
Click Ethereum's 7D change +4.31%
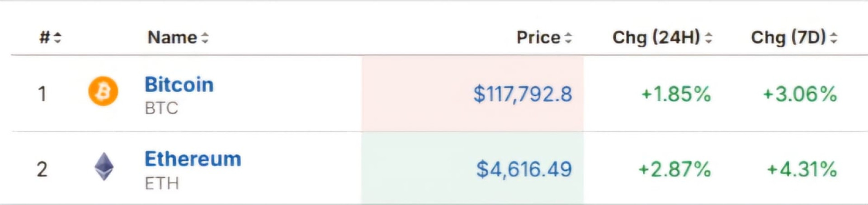click(x=802, y=169)
